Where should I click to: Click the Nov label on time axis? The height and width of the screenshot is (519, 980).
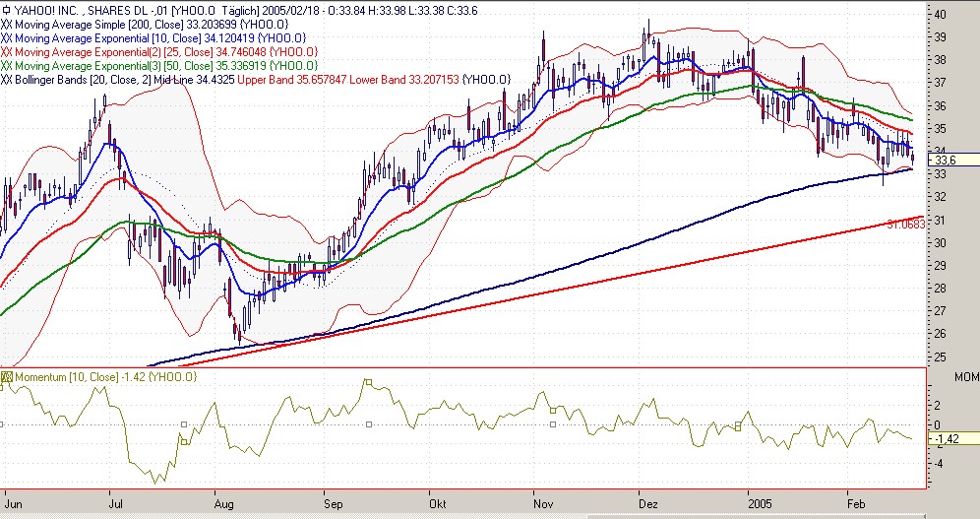point(544,503)
